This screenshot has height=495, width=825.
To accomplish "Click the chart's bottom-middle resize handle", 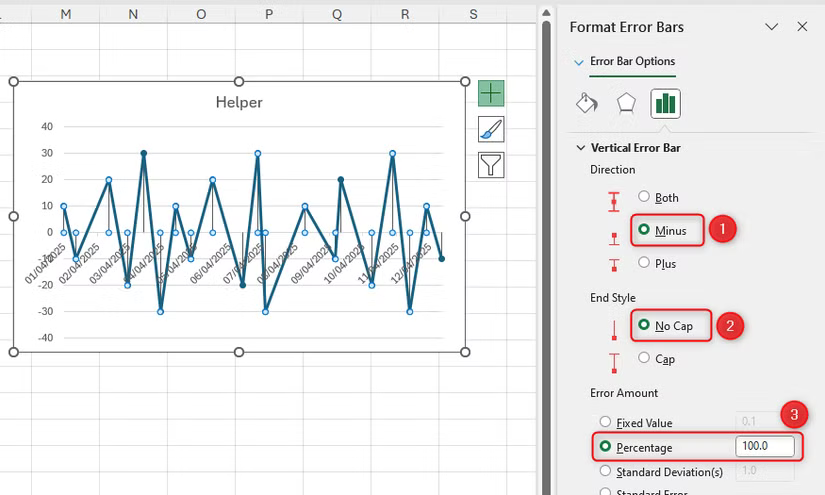I will [239, 352].
